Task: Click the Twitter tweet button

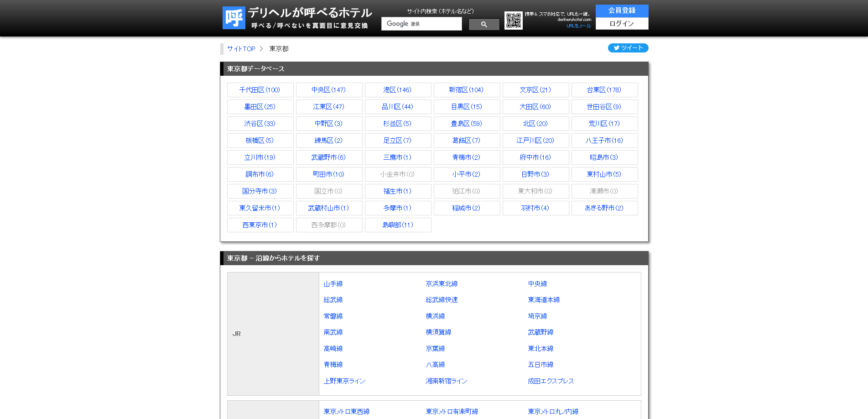Action: 628,48
